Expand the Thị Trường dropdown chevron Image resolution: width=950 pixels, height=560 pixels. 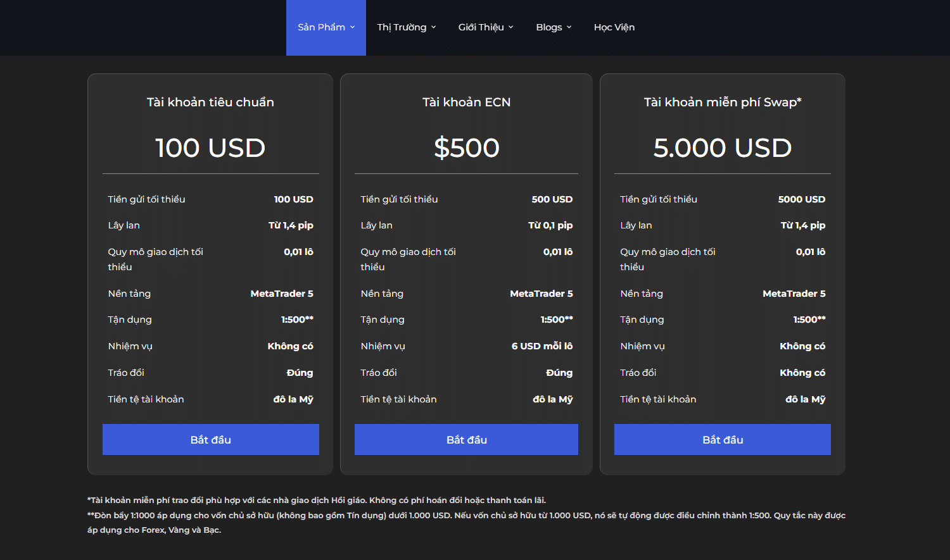[434, 27]
